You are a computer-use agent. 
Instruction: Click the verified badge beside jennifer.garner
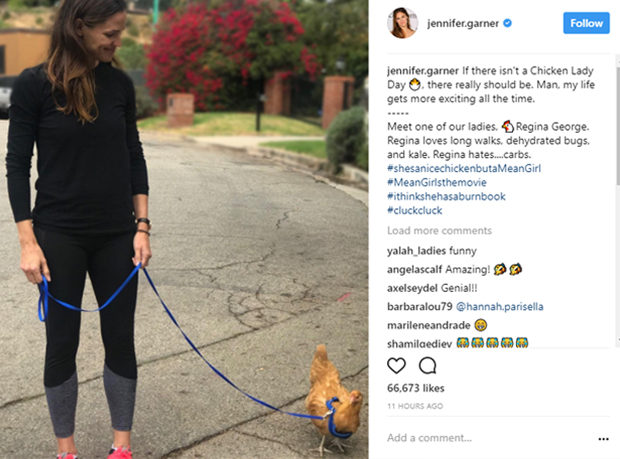click(507, 23)
